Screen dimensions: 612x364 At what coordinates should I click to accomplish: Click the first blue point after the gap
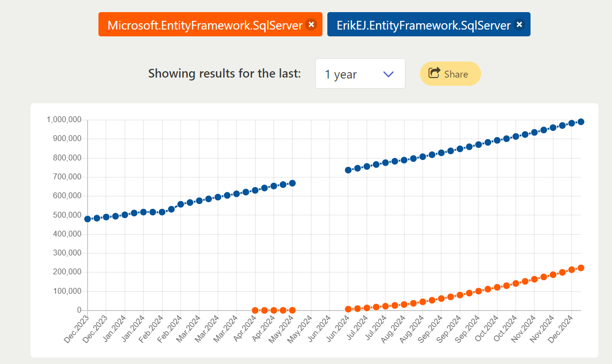(x=348, y=170)
